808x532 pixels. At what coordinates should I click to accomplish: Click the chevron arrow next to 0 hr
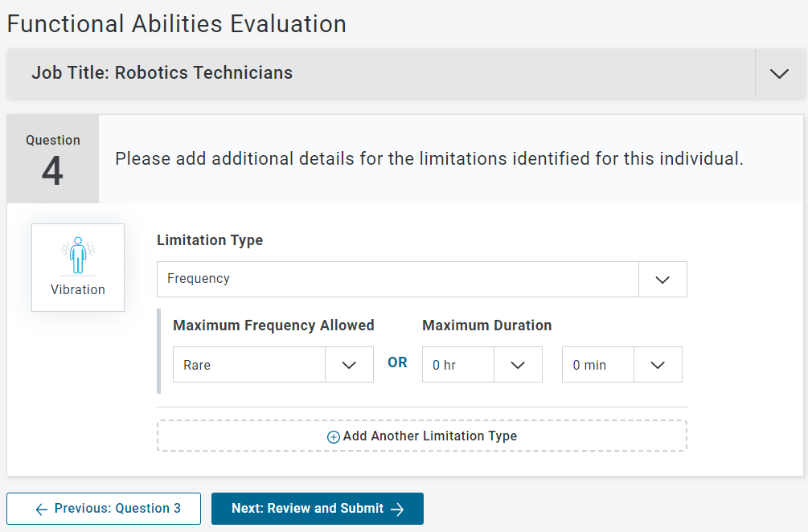click(518, 365)
